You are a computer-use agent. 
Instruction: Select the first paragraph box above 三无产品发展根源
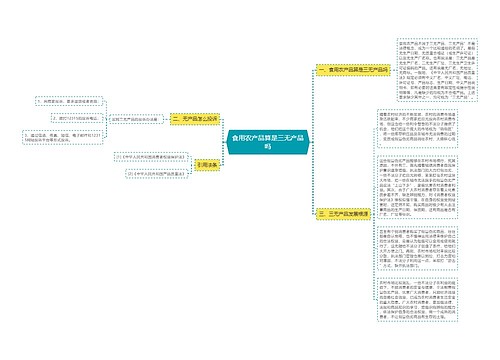pyautogui.click(x=417, y=128)
